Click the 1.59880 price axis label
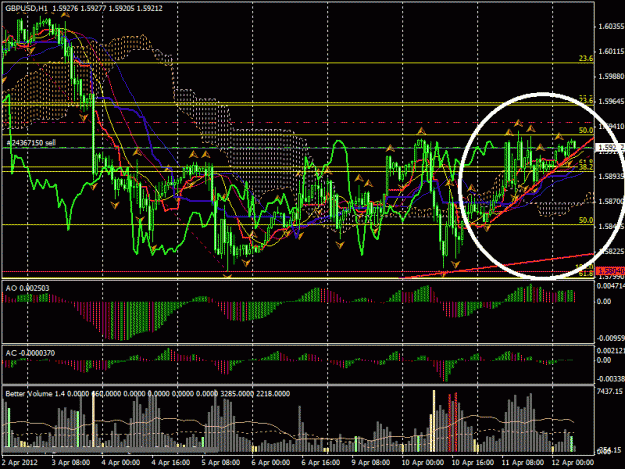 [610, 77]
